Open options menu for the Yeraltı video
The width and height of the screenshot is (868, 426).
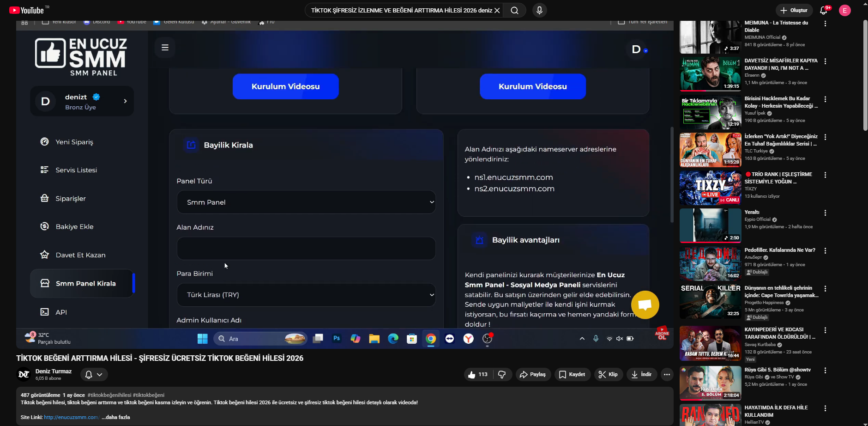825,213
